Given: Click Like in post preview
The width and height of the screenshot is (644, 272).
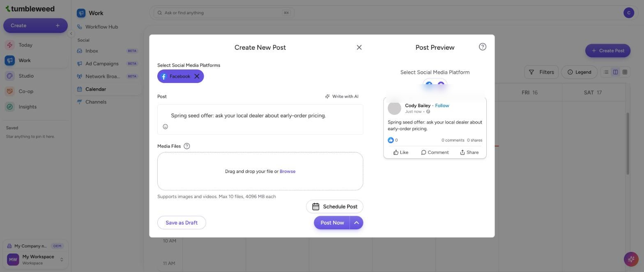Looking at the screenshot, I should pyautogui.click(x=400, y=152).
